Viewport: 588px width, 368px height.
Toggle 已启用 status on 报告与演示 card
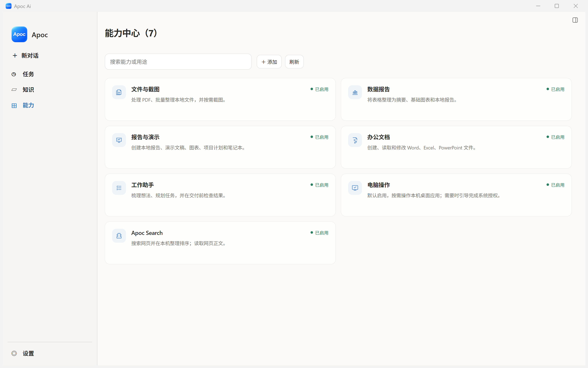pos(319,137)
